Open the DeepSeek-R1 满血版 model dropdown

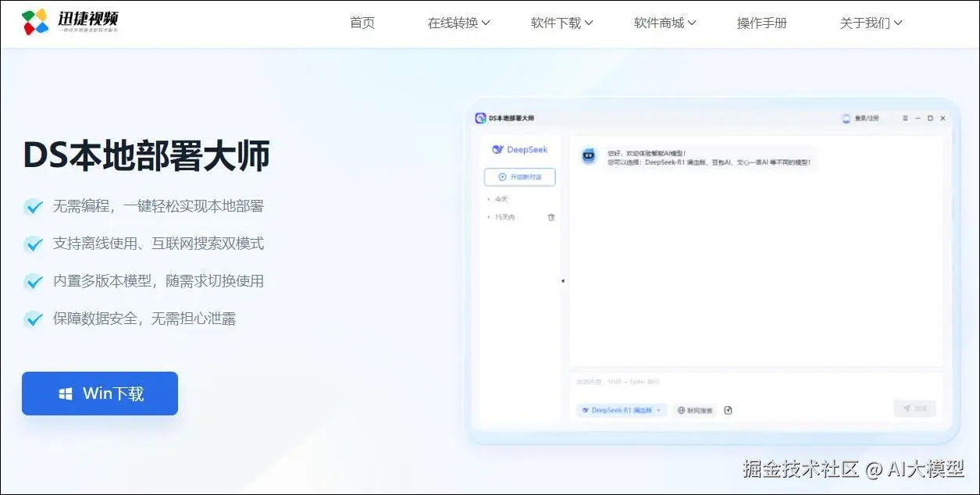(x=621, y=410)
